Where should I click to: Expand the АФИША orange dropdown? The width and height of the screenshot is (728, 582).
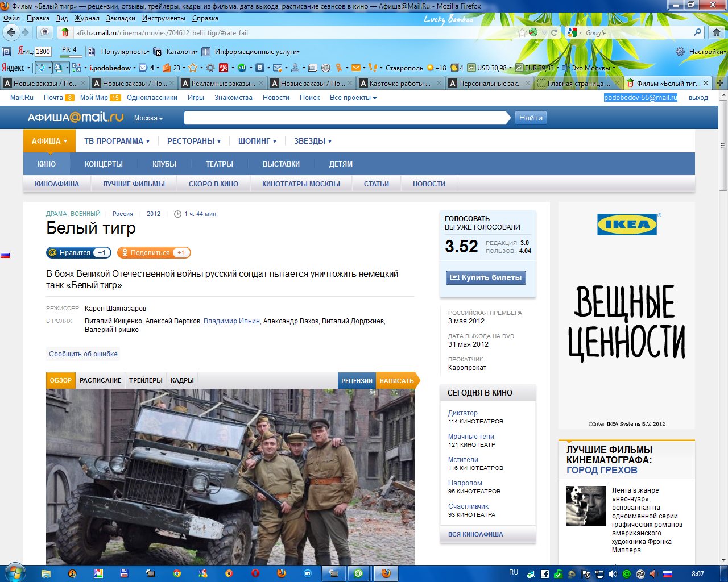tap(49, 141)
